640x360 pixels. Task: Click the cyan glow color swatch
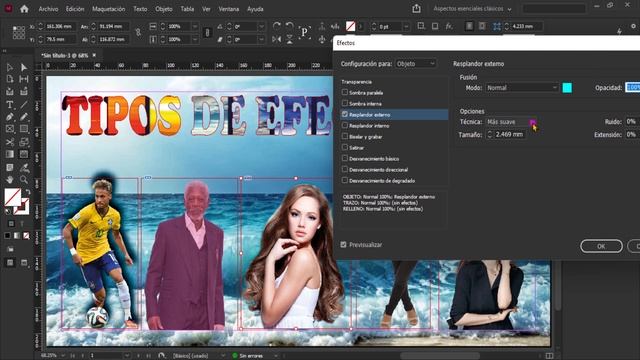[x=567, y=87]
